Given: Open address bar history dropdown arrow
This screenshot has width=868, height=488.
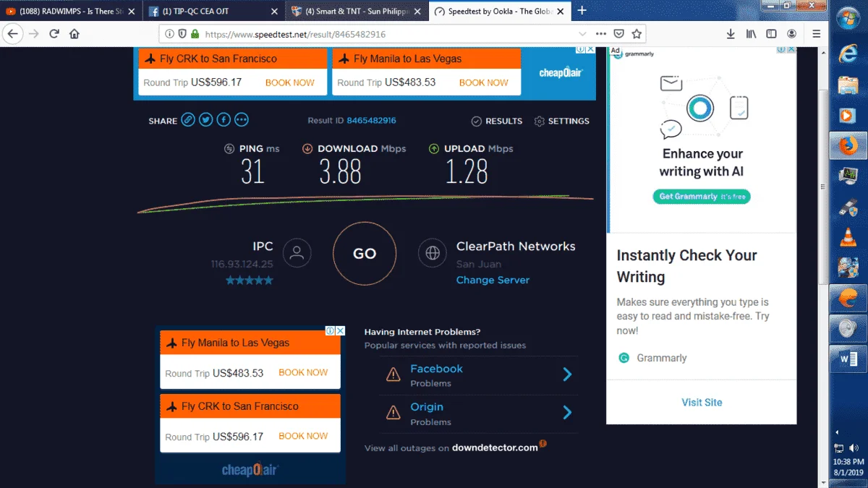Looking at the screenshot, I should pos(583,34).
